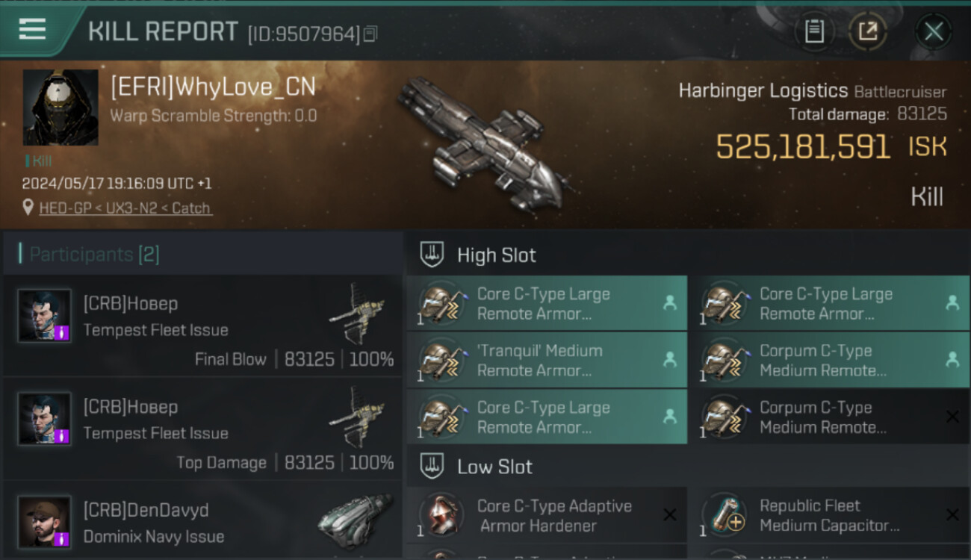Viewport: 971px width, 560px height.
Task: Select the Harbinger Logistics ship image
Action: coord(480,143)
